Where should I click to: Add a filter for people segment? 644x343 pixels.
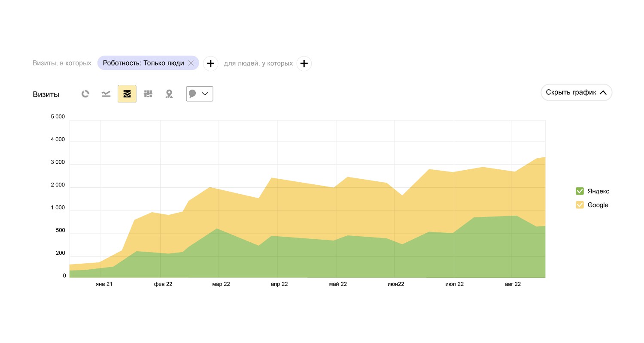pos(304,63)
